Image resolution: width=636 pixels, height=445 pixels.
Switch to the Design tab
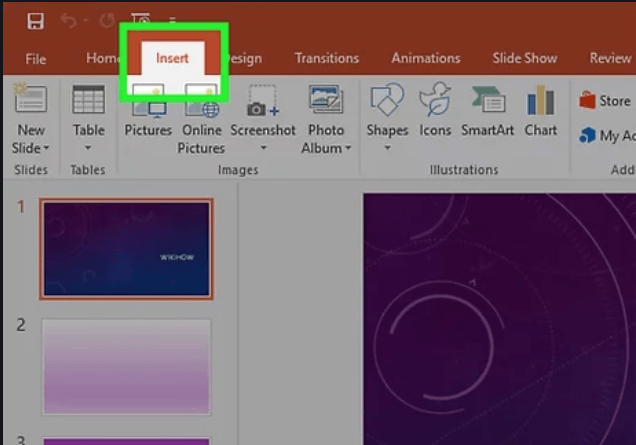245,59
